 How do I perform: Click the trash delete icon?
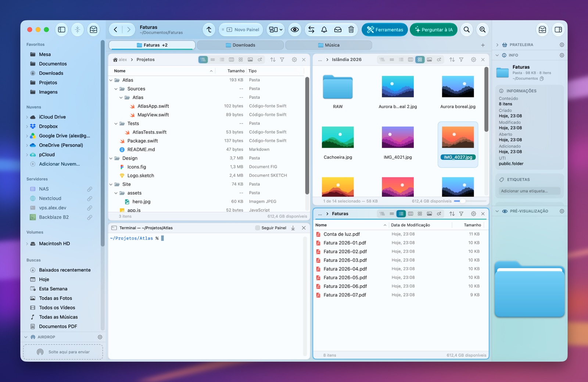pyautogui.click(x=351, y=30)
